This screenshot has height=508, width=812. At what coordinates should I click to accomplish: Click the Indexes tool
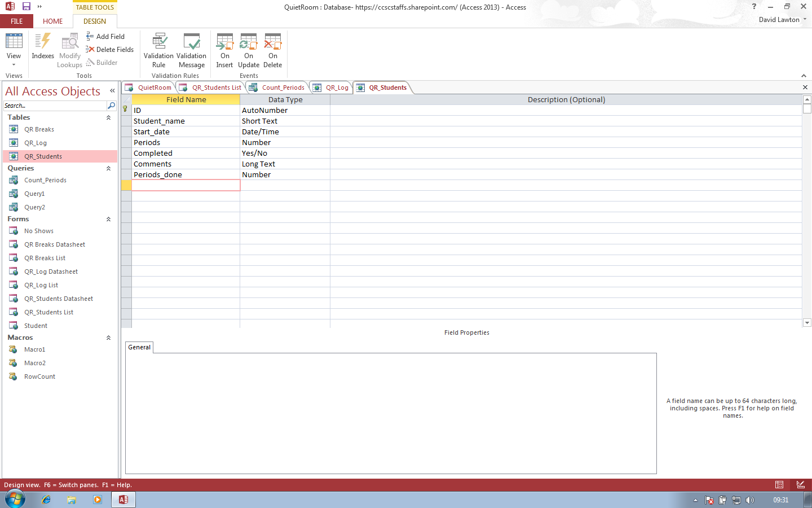pyautogui.click(x=43, y=46)
